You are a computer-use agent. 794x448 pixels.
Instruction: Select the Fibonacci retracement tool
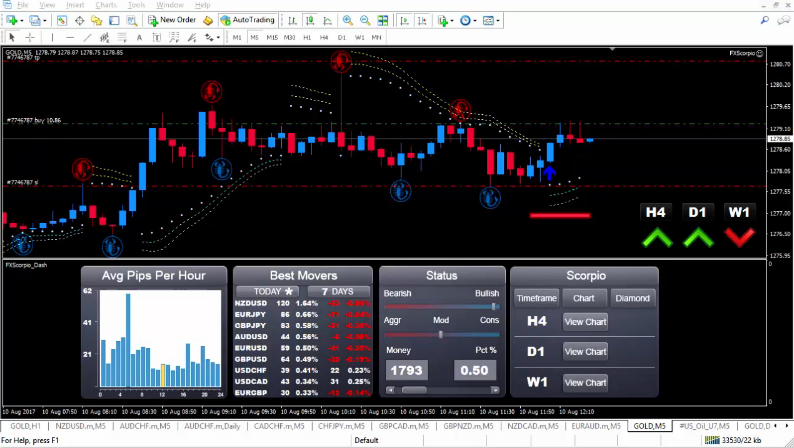tap(122, 37)
